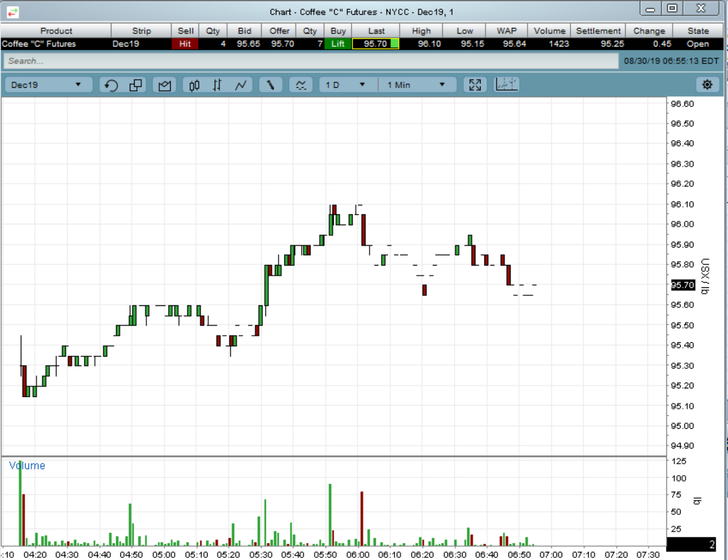
Task: Click into the Search field
Action: click(311, 61)
